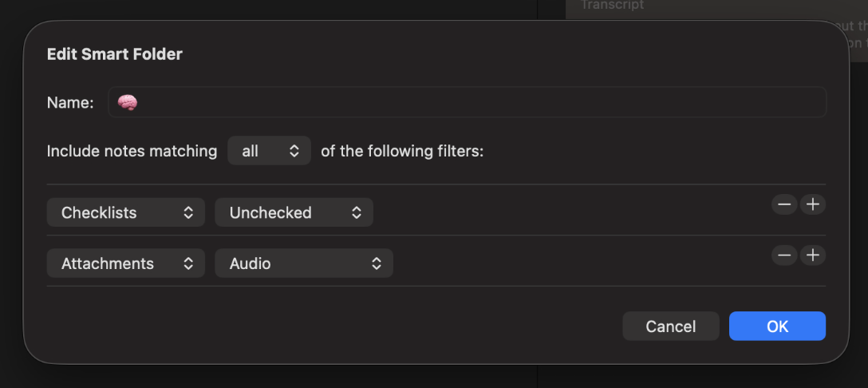Click the chevron arrows on the Unchecked selector
The image size is (868, 388).
tap(357, 212)
